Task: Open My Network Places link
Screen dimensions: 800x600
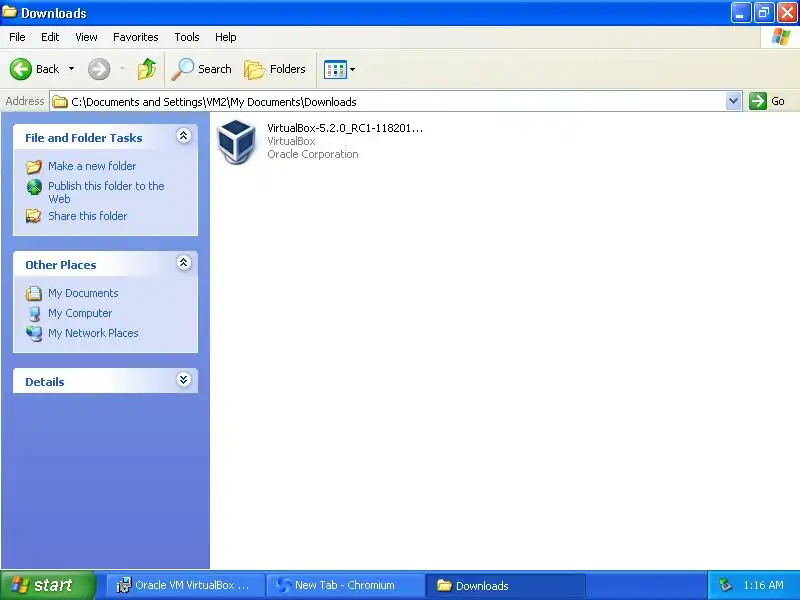Action: click(93, 333)
